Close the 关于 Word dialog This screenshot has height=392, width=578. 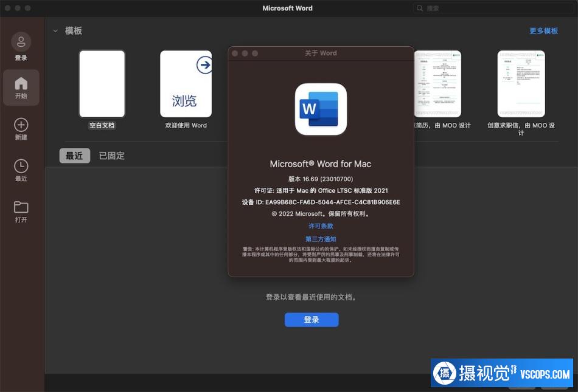235,53
